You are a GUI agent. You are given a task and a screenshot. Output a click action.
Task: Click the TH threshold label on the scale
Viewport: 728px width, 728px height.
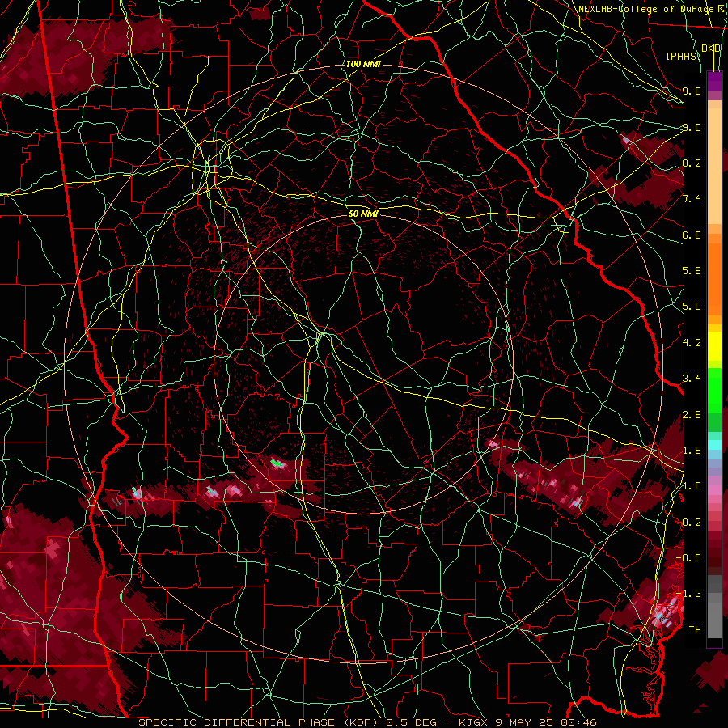click(695, 630)
